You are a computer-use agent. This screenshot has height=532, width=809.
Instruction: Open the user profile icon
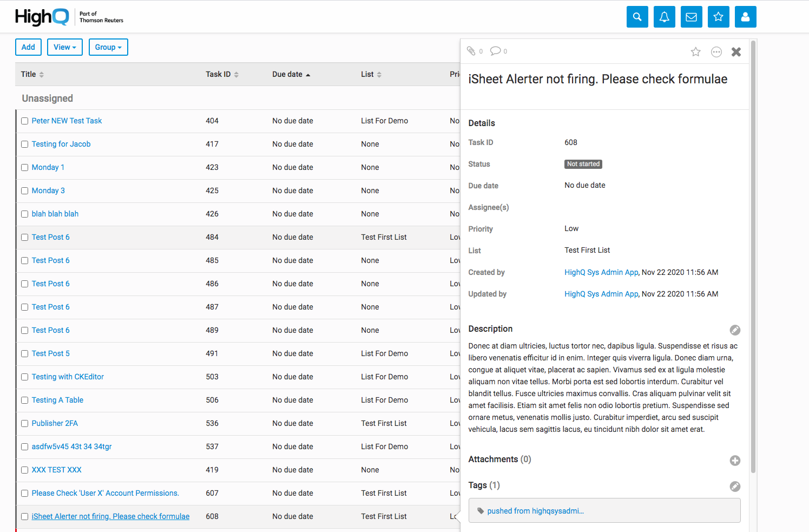point(745,17)
